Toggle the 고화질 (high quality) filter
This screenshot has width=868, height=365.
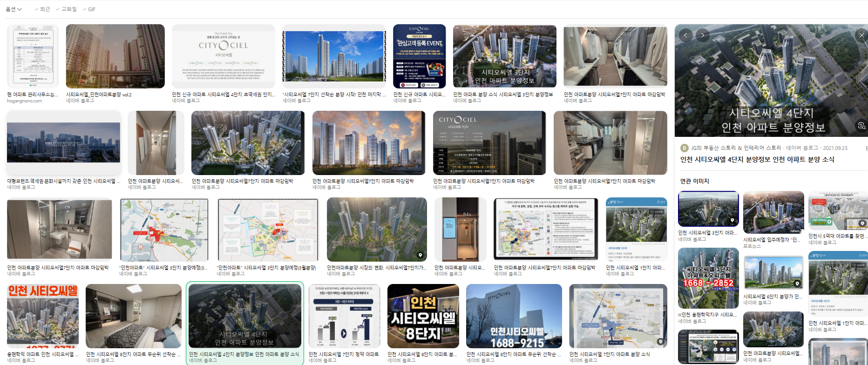[66, 9]
